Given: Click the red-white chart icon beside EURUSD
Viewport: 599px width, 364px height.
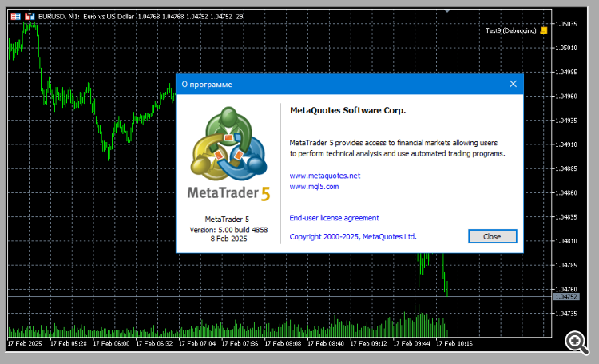Looking at the screenshot, I should click(x=30, y=17).
